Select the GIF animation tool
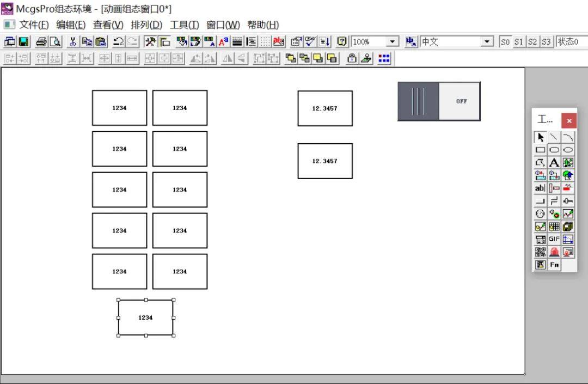 click(554, 239)
